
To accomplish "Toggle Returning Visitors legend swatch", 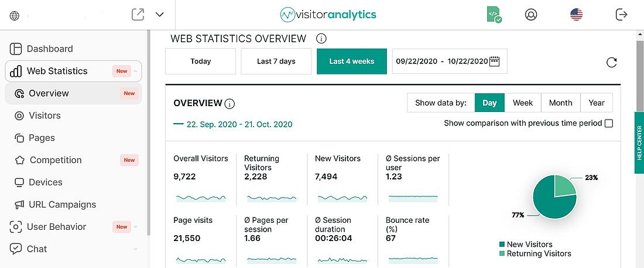I will pyautogui.click(x=502, y=253).
